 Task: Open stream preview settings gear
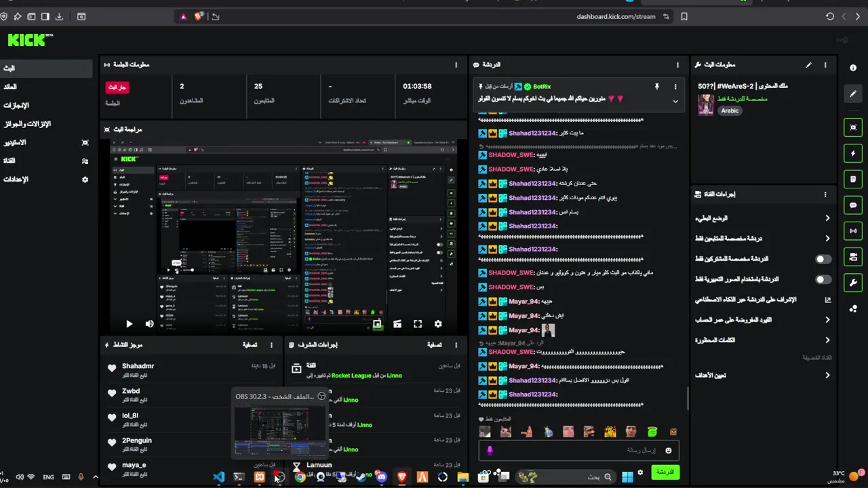[438, 325]
